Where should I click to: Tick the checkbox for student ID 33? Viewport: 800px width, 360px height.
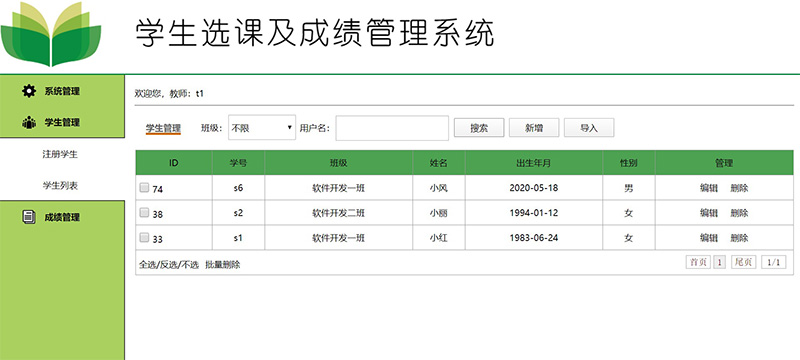[x=144, y=238]
